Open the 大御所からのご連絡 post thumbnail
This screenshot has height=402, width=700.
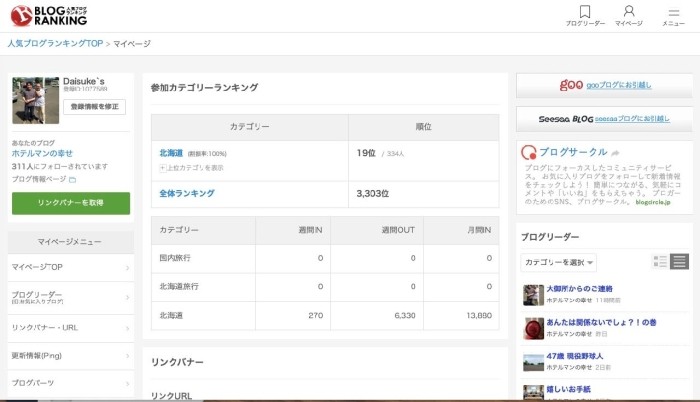click(x=533, y=294)
